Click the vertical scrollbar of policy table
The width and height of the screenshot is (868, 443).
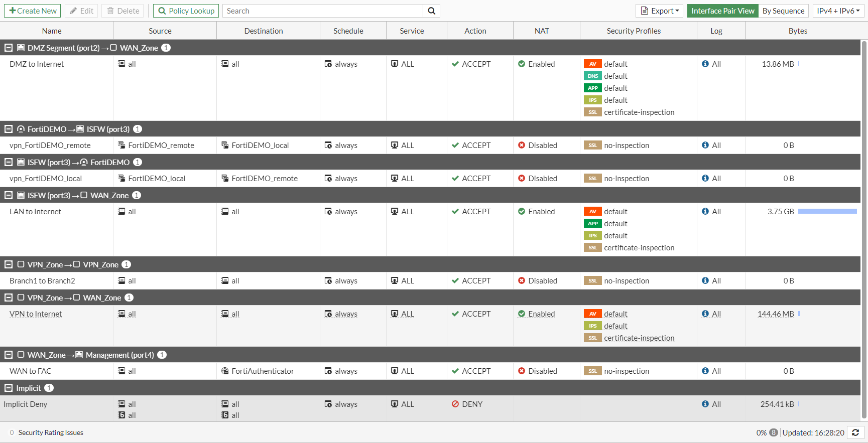[864, 230]
